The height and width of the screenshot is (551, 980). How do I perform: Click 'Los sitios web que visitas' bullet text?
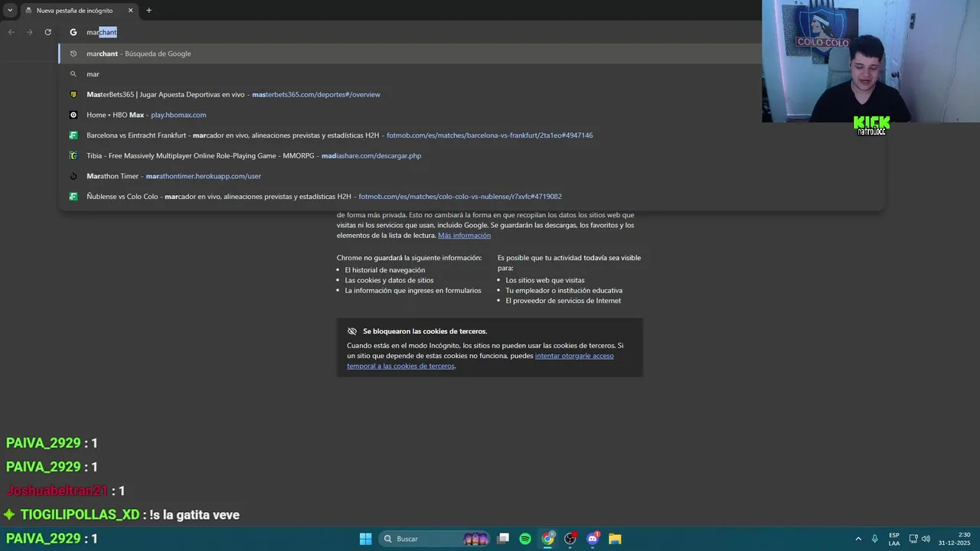pos(545,280)
